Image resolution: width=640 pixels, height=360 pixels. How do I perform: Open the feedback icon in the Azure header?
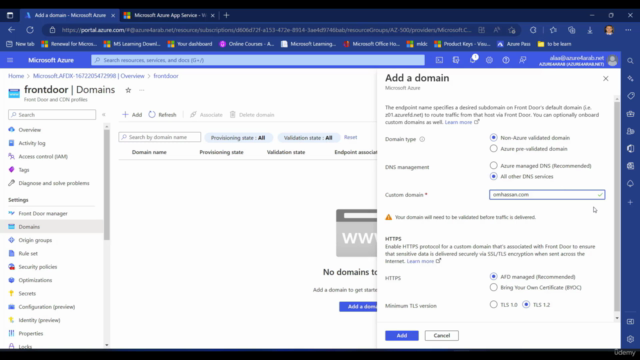[x=522, y=60]
